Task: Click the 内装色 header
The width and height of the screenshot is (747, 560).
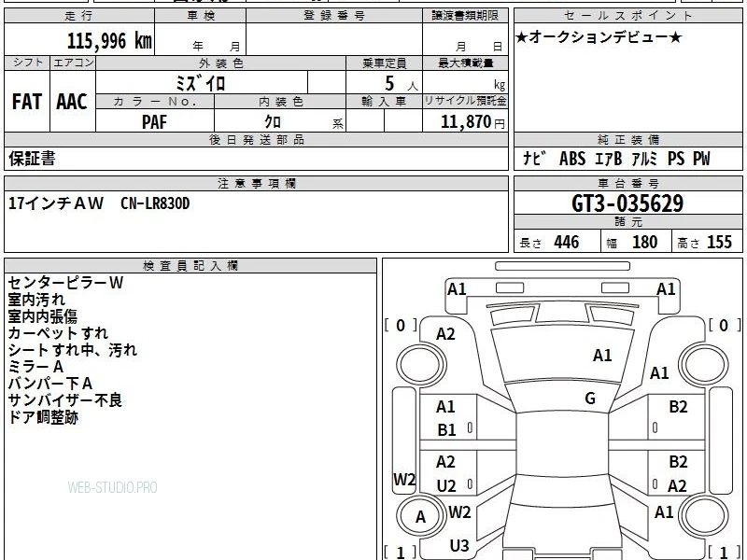Action: coord(281,102)
